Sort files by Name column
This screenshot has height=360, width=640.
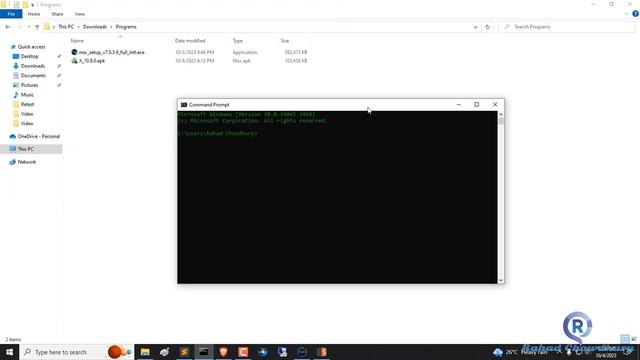pos(77,41)
